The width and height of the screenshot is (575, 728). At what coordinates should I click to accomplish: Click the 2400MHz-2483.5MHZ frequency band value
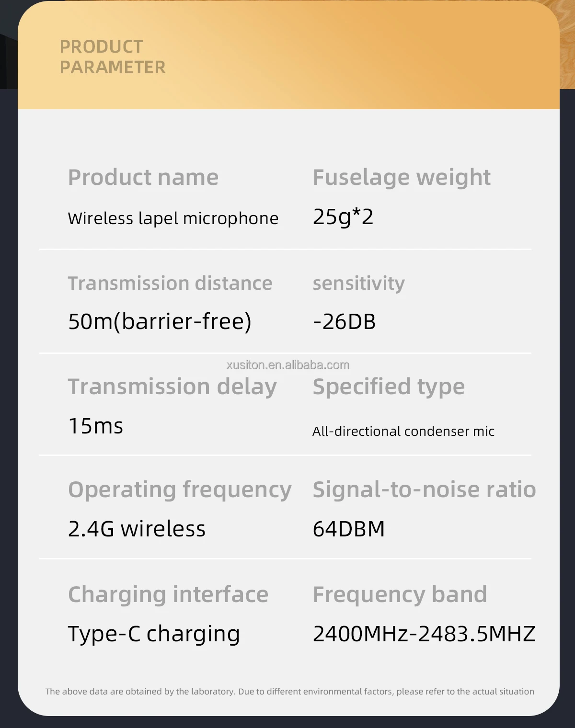[424, 634]
